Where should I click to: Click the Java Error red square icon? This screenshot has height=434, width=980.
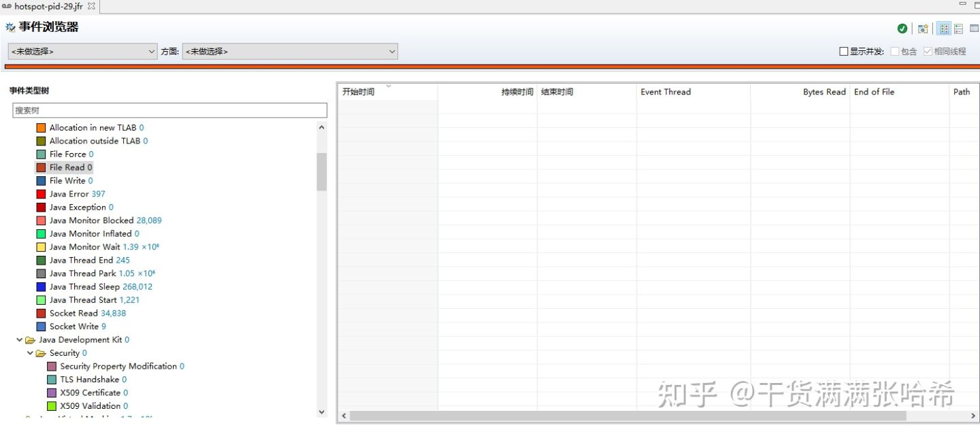(41, 194)
